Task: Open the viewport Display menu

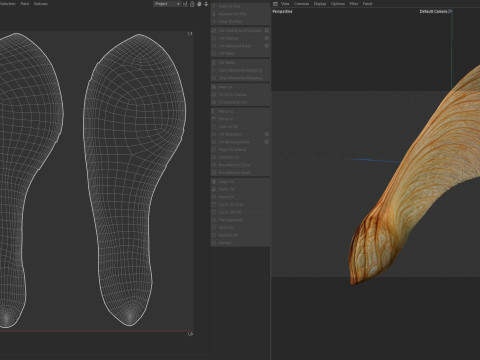Action: 320,4
